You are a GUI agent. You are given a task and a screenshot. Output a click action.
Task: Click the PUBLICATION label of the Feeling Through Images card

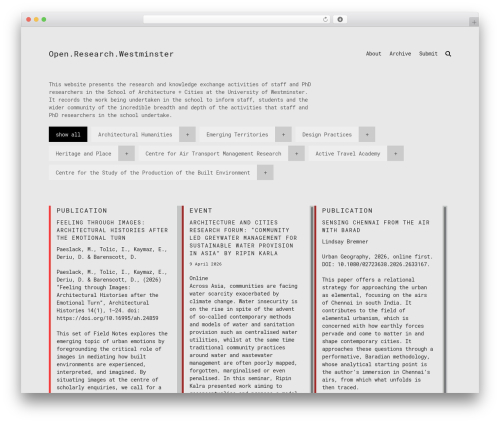[82, 210]
